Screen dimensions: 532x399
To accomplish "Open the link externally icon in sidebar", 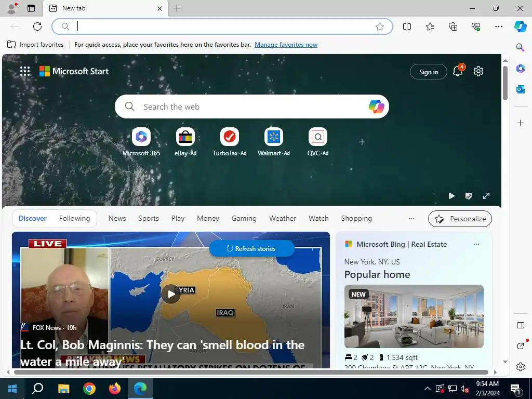I will pyautogui.click(x=521, y=345).
